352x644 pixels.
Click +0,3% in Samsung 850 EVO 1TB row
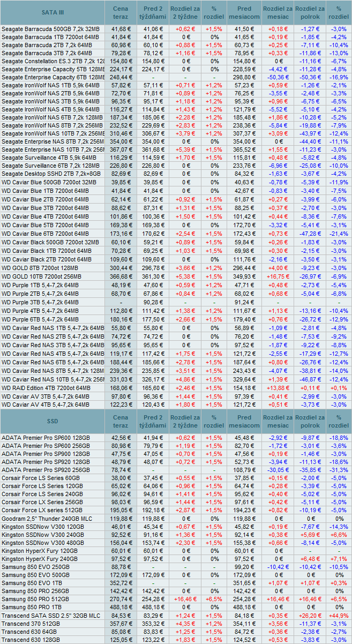[x=338, y=583]
